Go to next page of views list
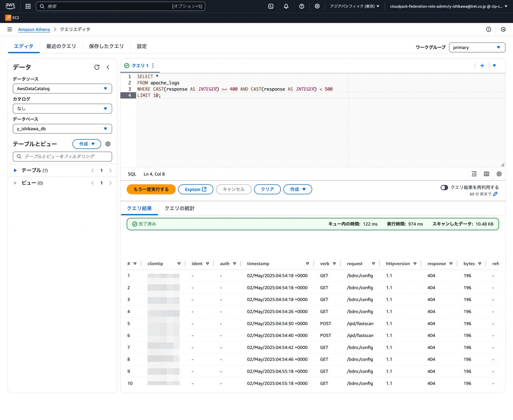 click(x=110, y=183)
